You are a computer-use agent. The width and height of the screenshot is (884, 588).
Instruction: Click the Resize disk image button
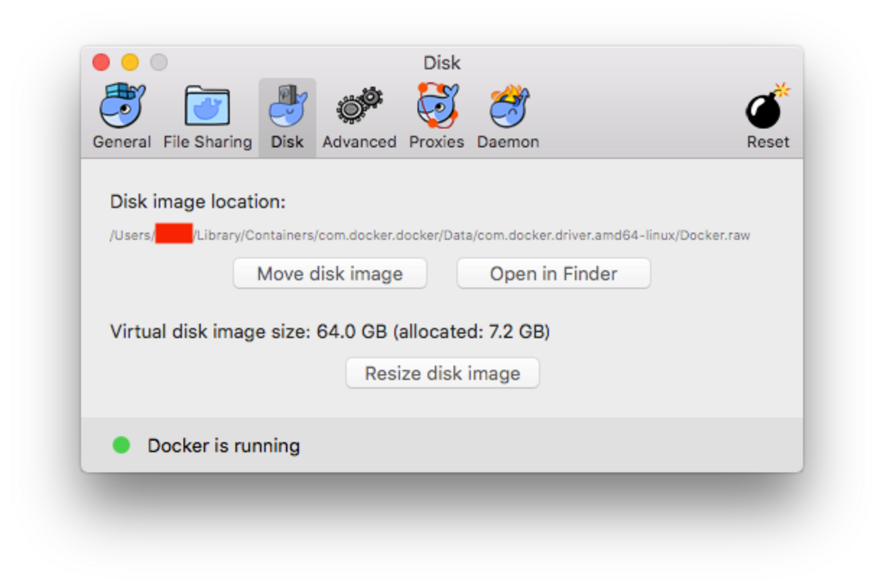(x=443, y=373)
